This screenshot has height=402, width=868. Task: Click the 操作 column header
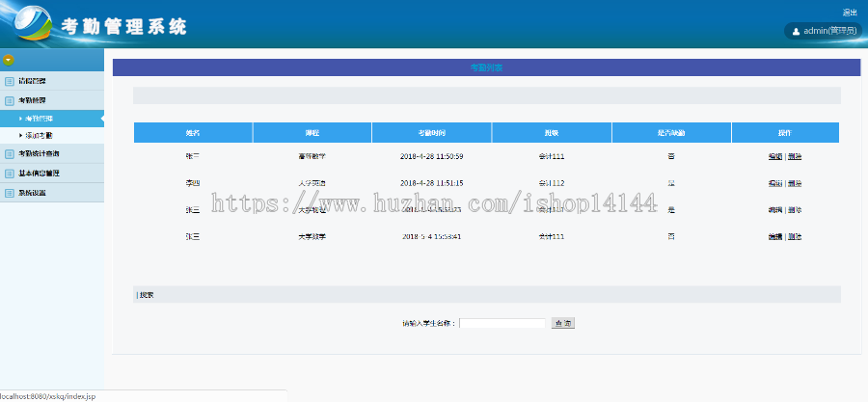pyautogui.click(x=785, y=133)
